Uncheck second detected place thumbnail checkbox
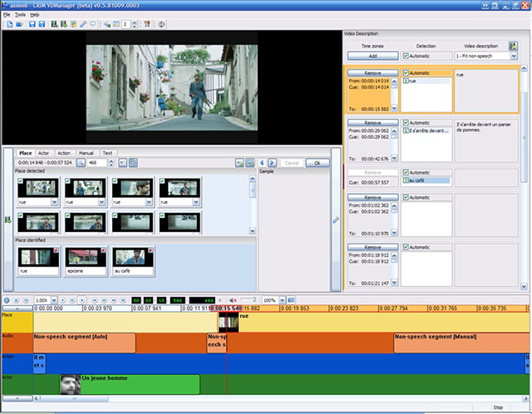Screen dimensions: 532x414 (68, 181)
